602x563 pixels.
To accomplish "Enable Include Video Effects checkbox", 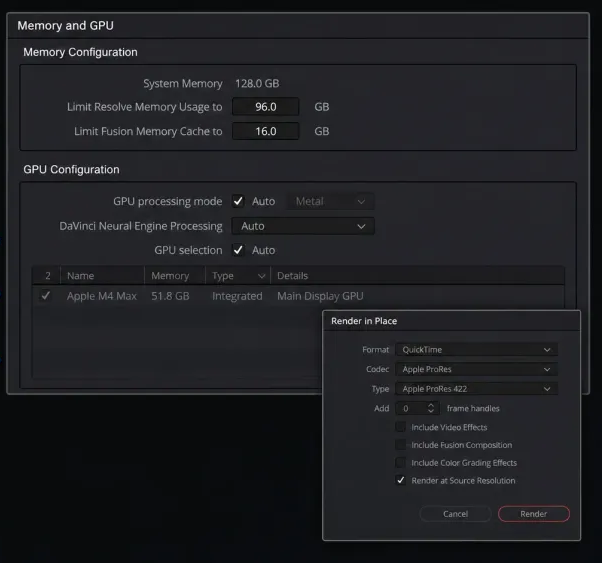I will point(400,427).
